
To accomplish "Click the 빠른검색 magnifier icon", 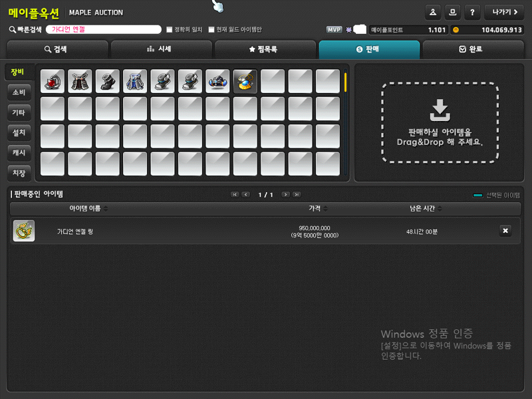I will click(12, 30).
